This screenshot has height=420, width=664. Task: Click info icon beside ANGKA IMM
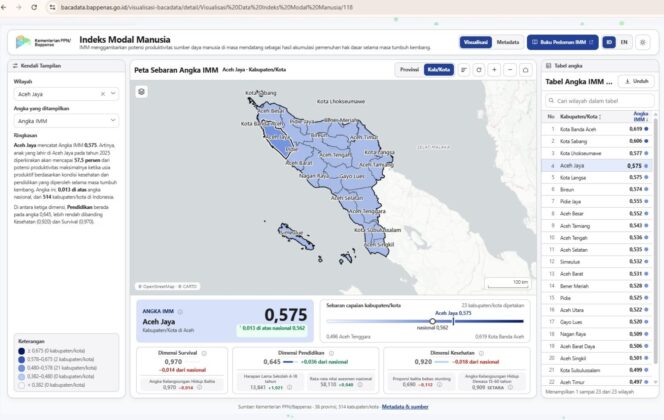(x=180, y=312)
